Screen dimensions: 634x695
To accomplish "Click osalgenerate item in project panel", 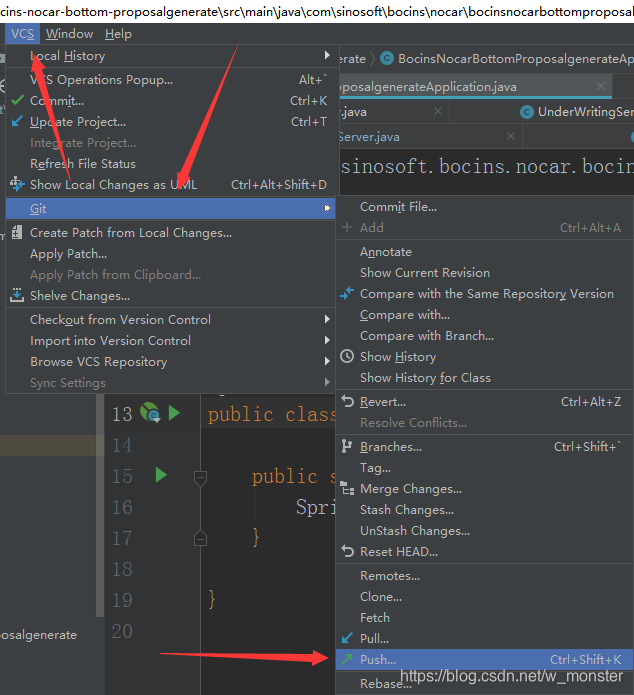I will coord(39,635).
